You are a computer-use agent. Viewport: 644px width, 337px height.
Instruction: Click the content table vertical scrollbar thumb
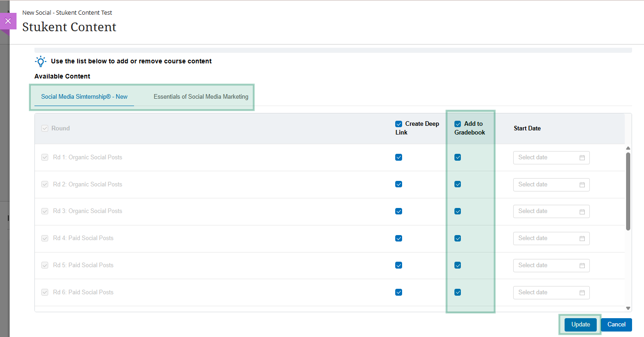pyautogui.click(x=628, y=191)
